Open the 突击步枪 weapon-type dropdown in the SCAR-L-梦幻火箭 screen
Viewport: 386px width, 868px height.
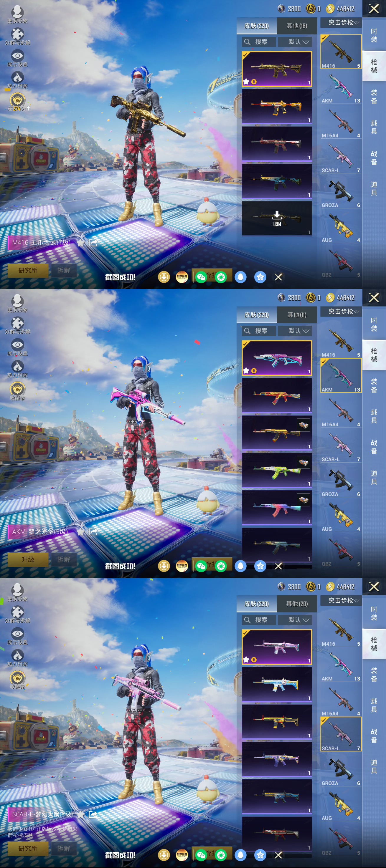coord(341,601)
